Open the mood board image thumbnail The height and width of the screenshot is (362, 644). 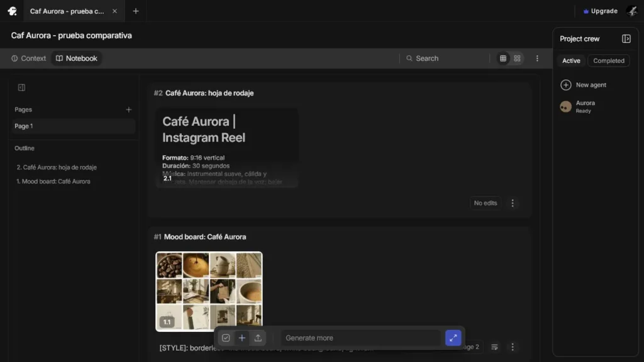209,292
